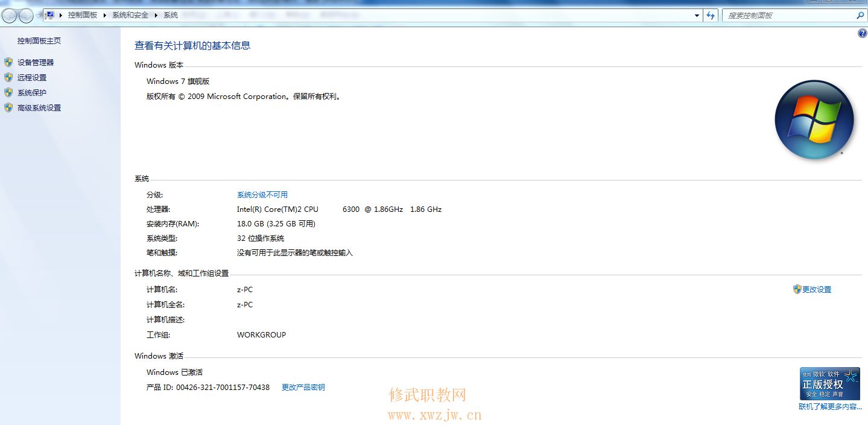868x425 pixels.
Task: Expand the arrow after 控制面板 breadcrumb
Action: coord(105,15)
